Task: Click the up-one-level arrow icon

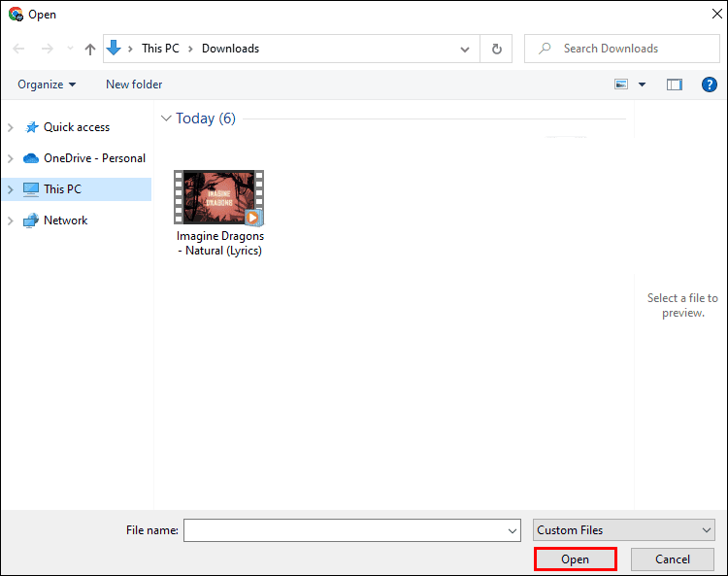Action: pyautogui.click(x=90, y=49)
